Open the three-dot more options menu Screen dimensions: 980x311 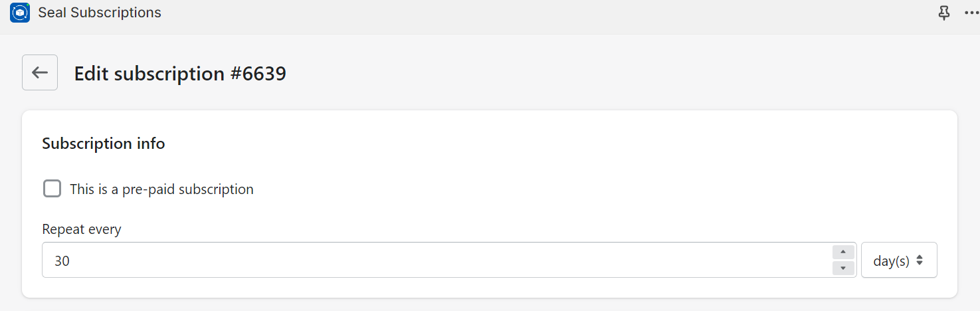tap(971, 13)
